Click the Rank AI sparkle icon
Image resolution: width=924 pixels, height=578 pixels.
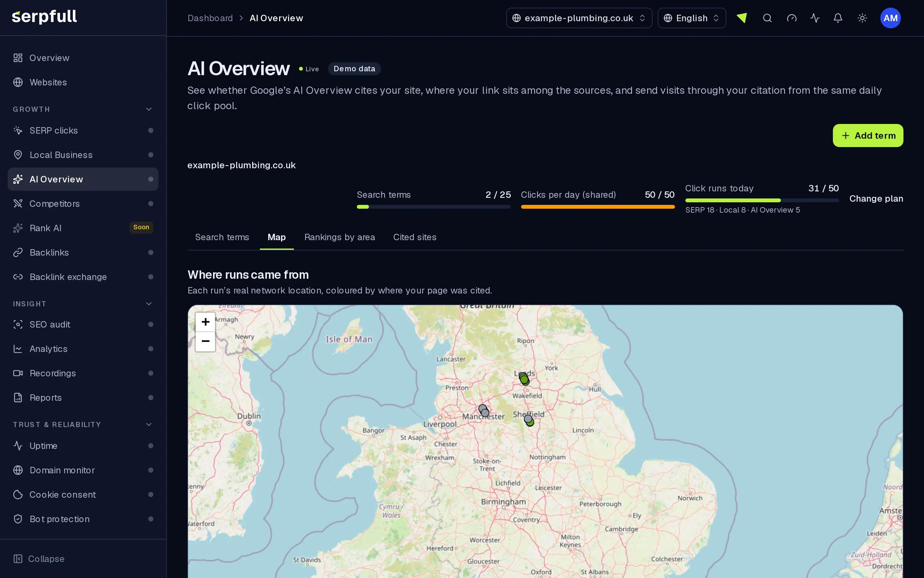18,228
